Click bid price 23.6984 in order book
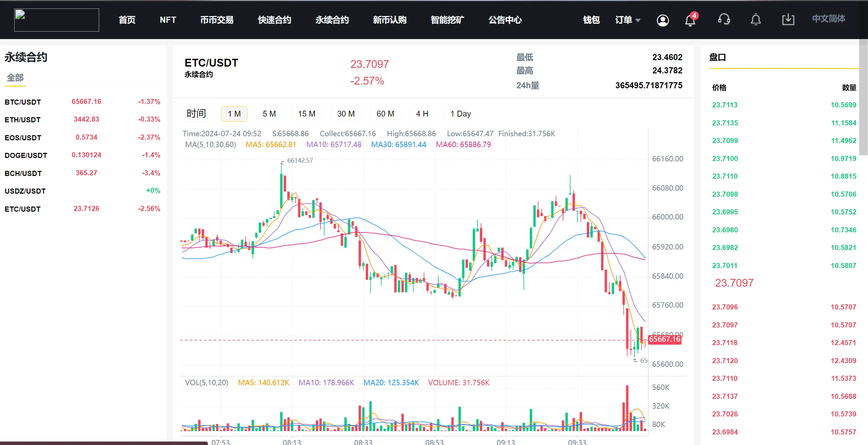The height and width of the screenshot is (445, 868). 725,432
